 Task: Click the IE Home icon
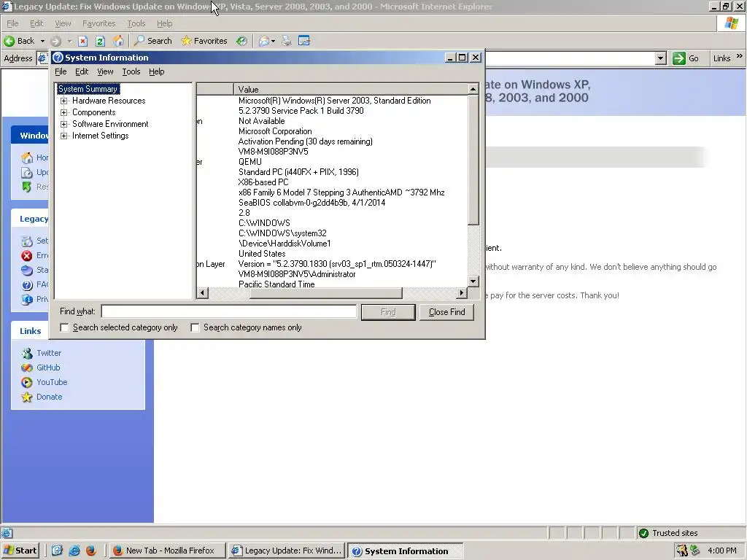[x=118, y=41]
